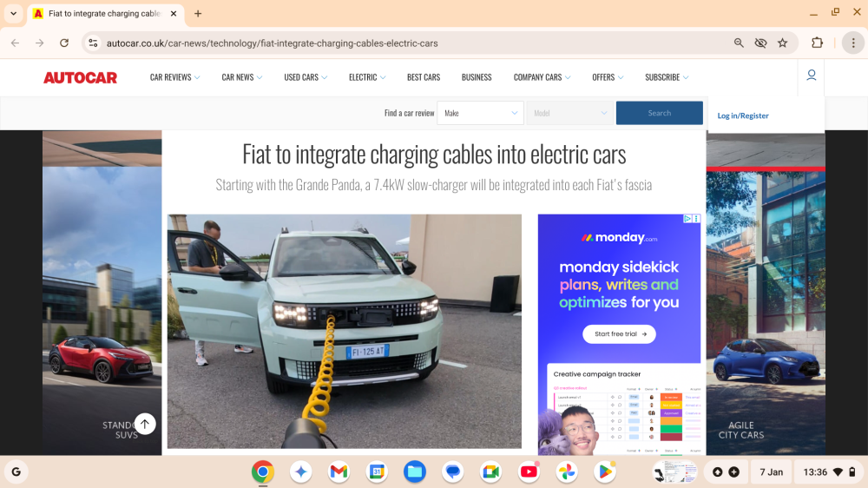This screenshot has height=488, width=868.
Task: Click the Search button for car review
Action: tap(660, 113)
